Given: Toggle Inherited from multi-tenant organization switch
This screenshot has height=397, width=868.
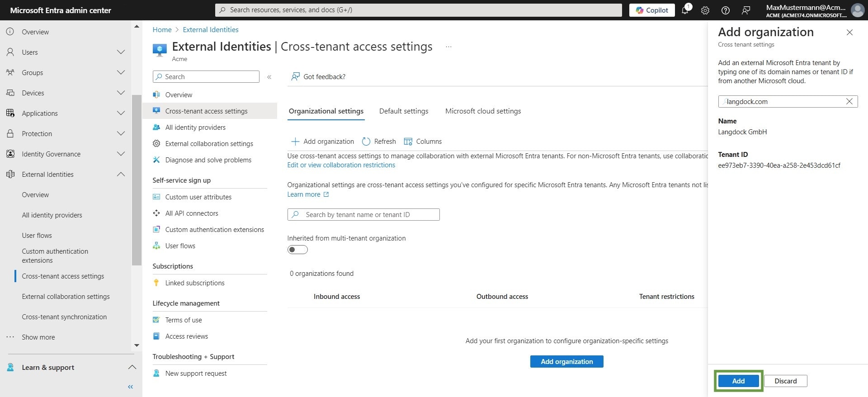Looking at the screenshot, I should coord(297,250).
